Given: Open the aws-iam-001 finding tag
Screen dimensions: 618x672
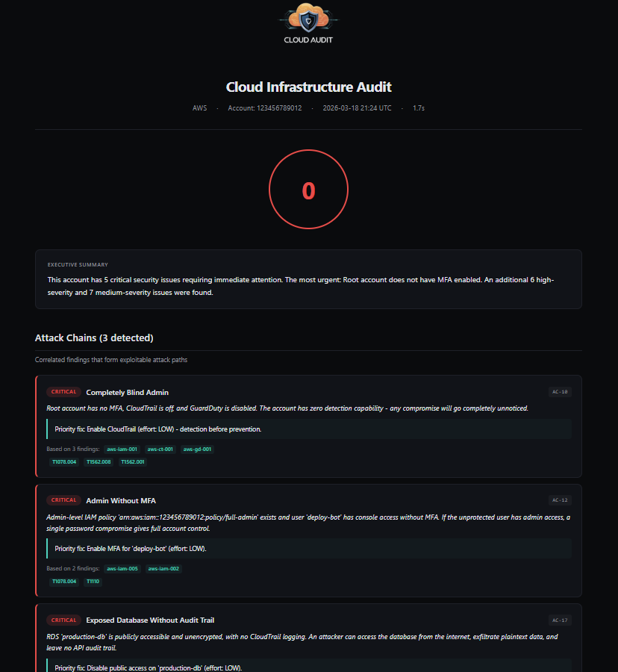Looking at the screenshot, I should pos(122,449).
